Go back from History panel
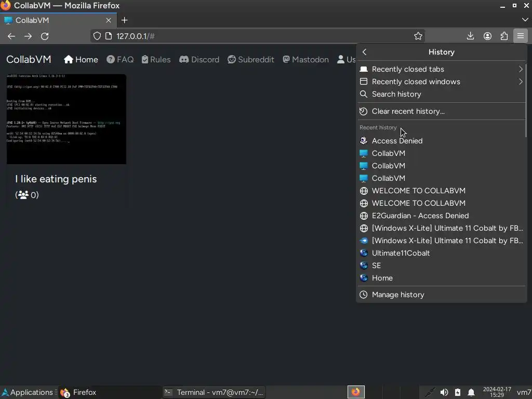The width and height of the screenshot is (532, 399). click(364, 52)
